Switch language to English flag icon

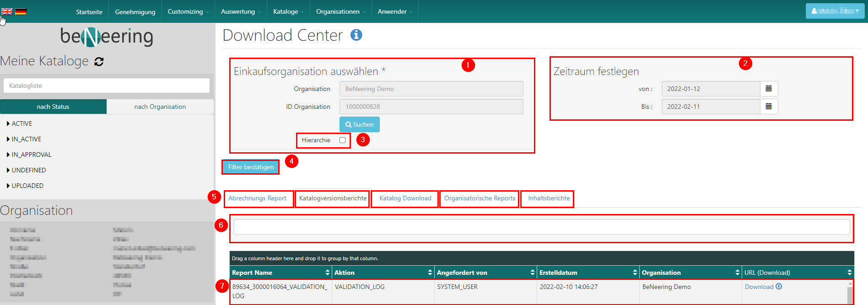(x=7, y=11)
